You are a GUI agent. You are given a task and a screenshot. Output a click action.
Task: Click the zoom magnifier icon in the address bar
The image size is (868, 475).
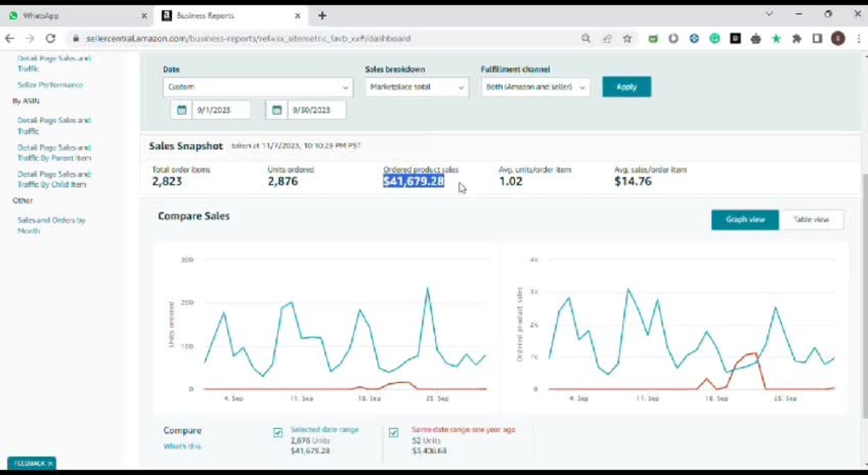point(586,38)
